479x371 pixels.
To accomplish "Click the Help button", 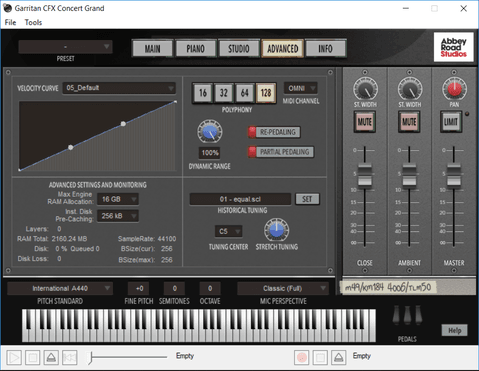I will pos(454,330).
